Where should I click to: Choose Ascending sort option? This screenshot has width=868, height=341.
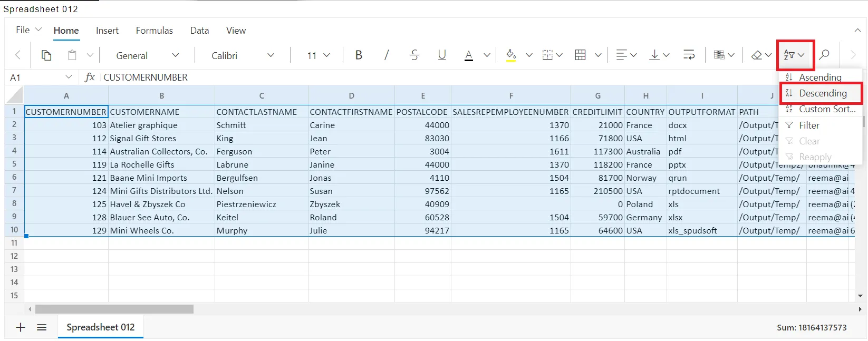point(821,77)
